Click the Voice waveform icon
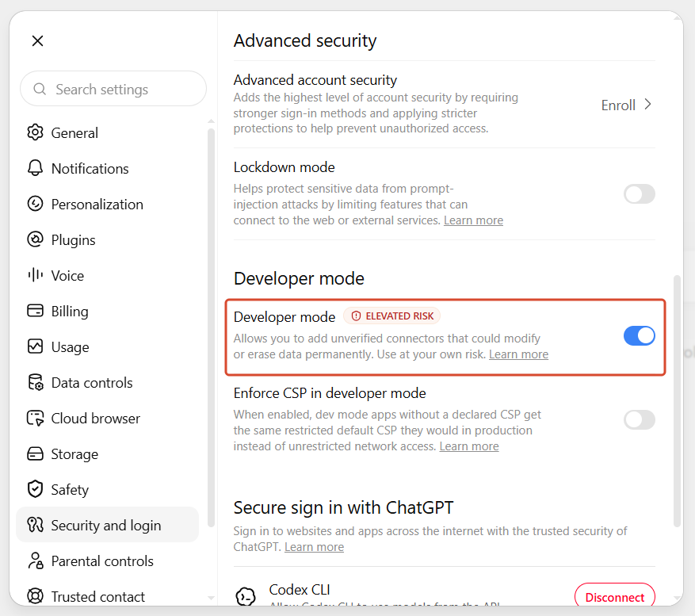 coord(35,275)
